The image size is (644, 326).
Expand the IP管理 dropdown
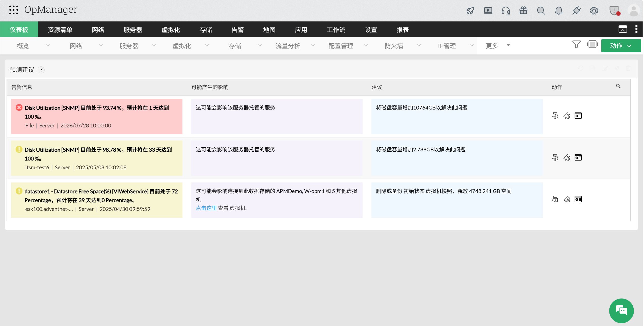[472, 46]
